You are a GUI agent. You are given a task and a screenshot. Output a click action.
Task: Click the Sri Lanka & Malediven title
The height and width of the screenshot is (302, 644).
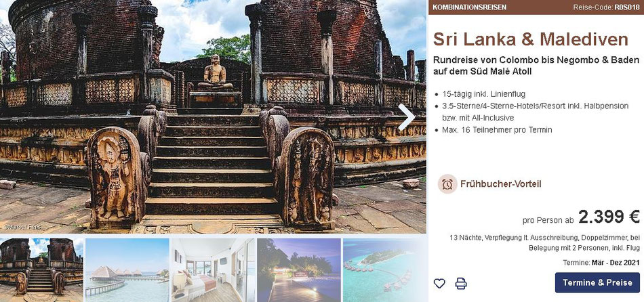pos(531,39)
